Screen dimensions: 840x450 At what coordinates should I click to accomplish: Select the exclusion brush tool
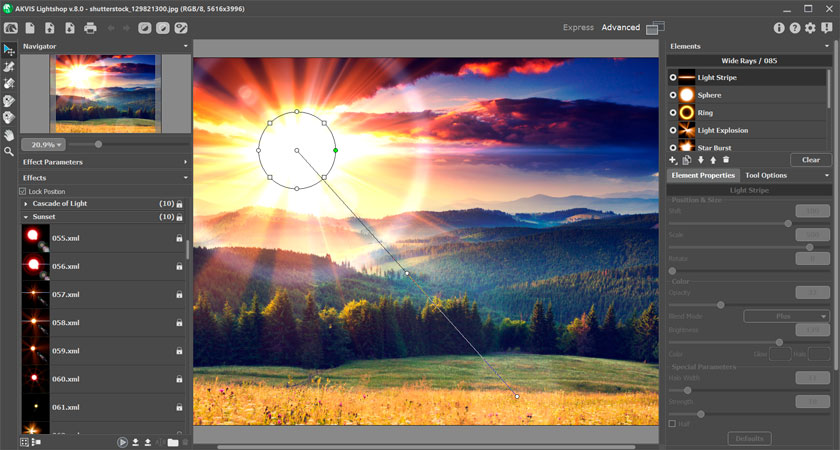tap(9, 101)
